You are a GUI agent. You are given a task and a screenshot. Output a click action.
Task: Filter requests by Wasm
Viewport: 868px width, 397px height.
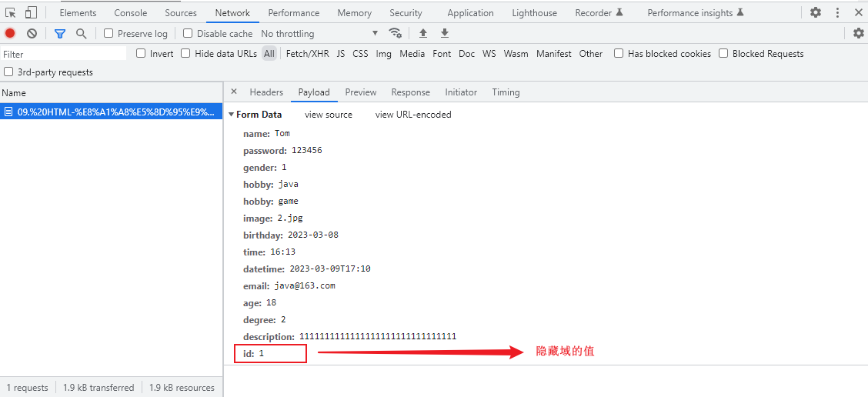coord(516,54)
